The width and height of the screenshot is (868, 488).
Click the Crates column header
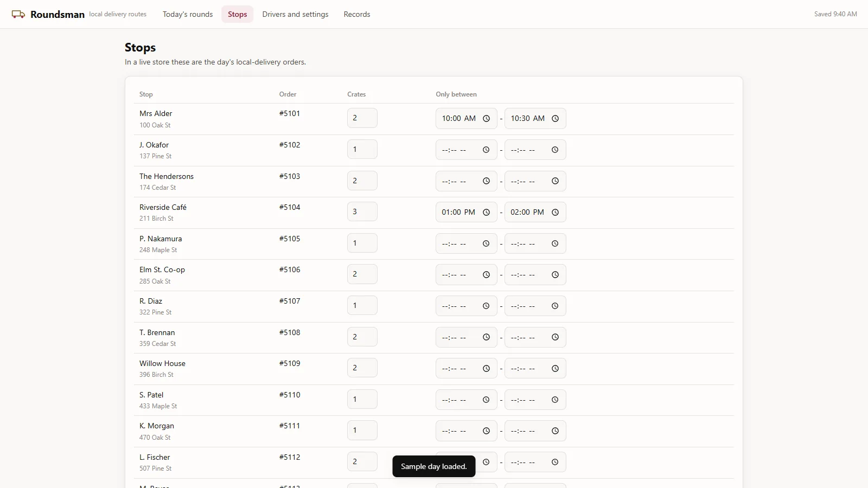coord(356,94)
